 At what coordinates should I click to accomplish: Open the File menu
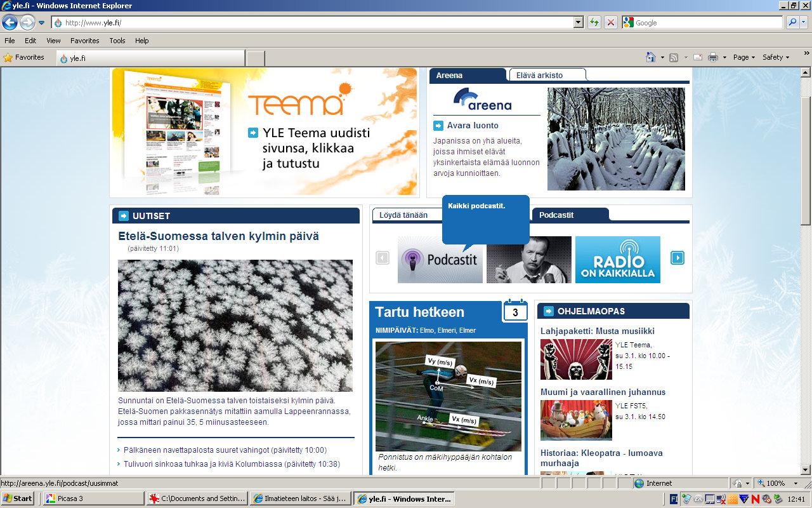pos(10,40)
